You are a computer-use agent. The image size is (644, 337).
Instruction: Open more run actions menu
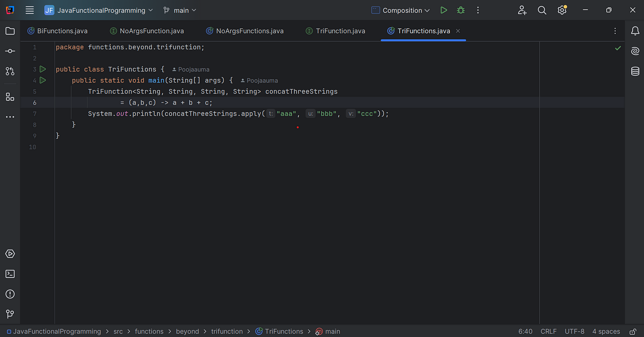tap(478, 10)
